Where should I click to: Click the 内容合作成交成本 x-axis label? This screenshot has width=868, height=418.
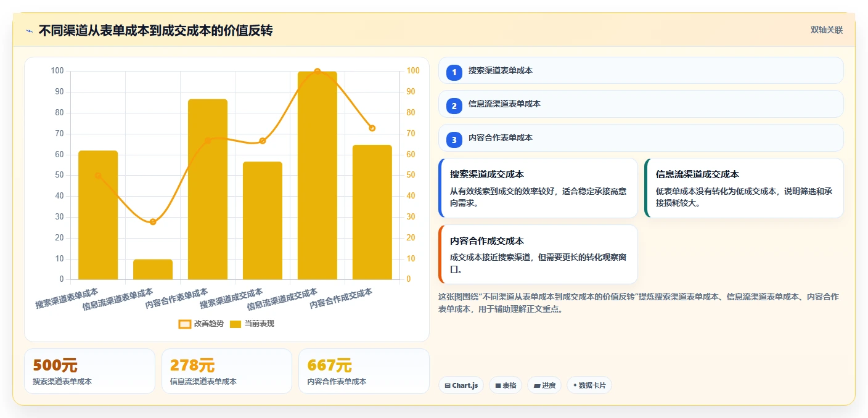(x=342, y=298)
